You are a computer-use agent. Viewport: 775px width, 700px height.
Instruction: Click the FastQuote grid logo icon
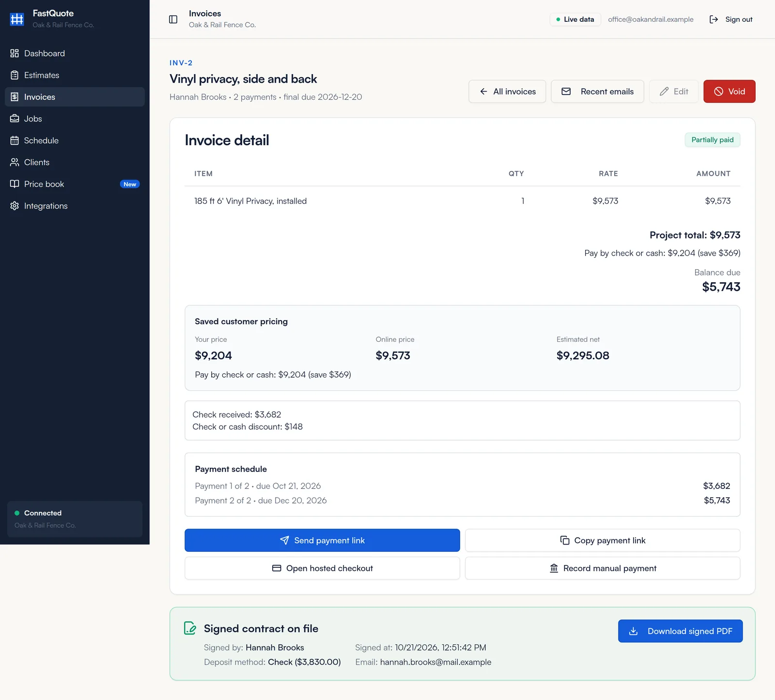pyautogui.click(x=17, y=19)
